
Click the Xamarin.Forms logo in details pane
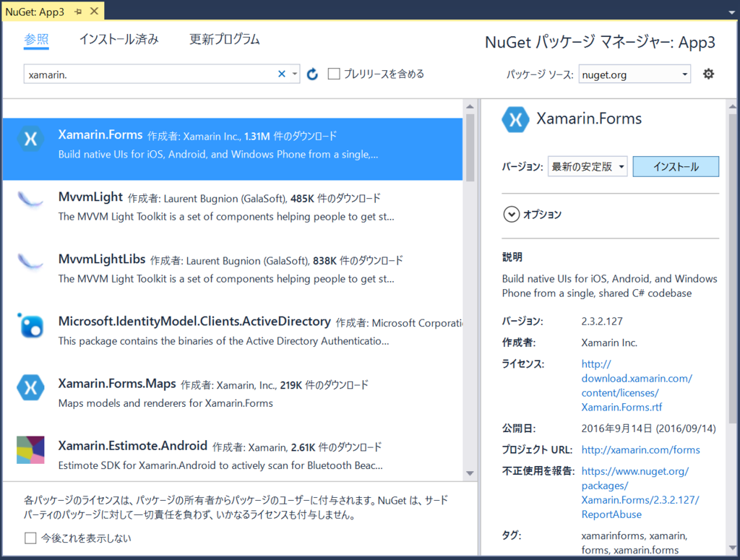[x=515, y=119]
